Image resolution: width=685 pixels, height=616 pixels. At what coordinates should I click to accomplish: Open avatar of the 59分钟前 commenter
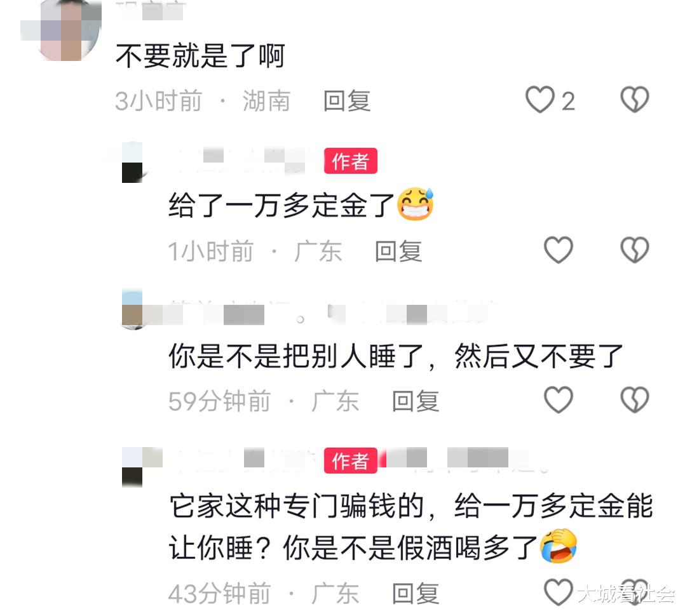[x=133, y=309]
